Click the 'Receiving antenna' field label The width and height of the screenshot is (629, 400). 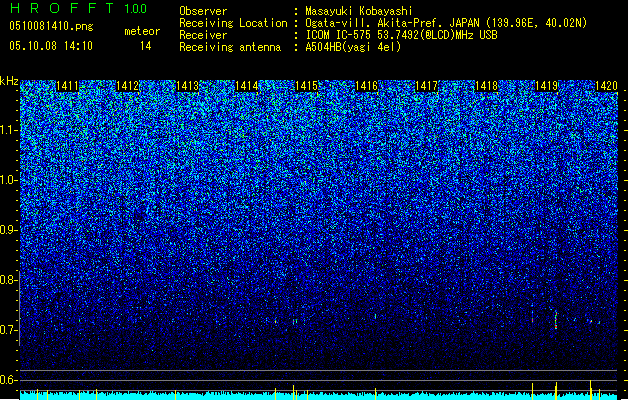(x=230, y=47)
